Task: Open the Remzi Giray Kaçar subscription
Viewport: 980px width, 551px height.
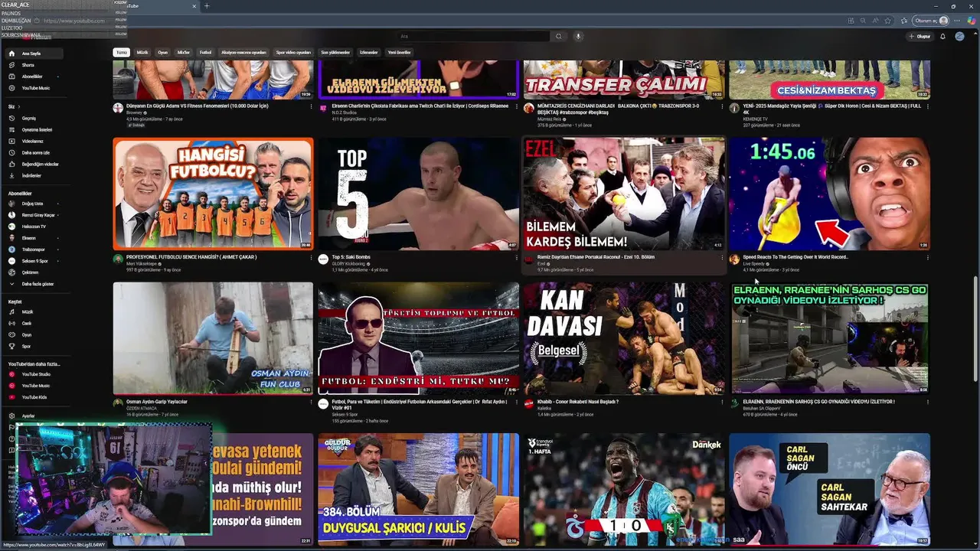Action: point(34,215)
